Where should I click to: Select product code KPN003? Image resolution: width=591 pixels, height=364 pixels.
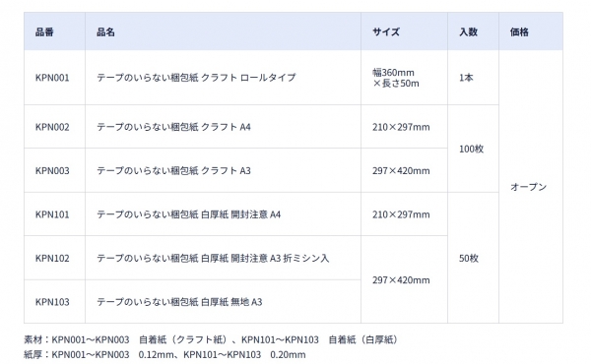point(52,170)
